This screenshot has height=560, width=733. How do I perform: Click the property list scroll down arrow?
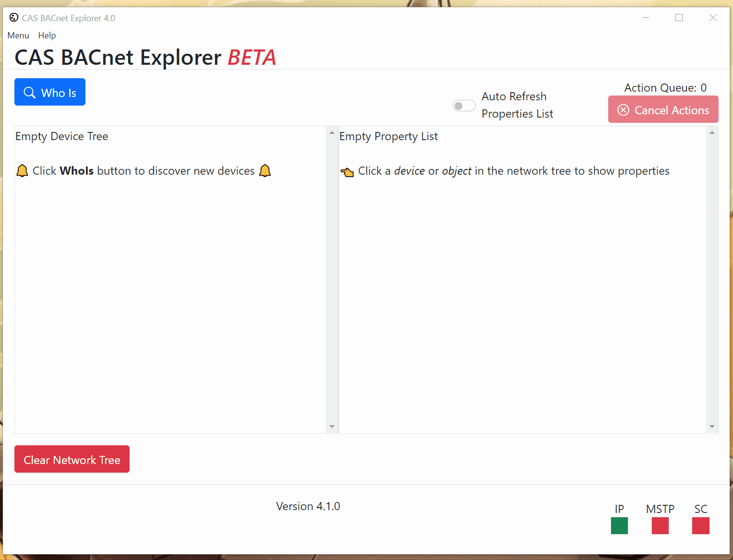pos(712,427)
